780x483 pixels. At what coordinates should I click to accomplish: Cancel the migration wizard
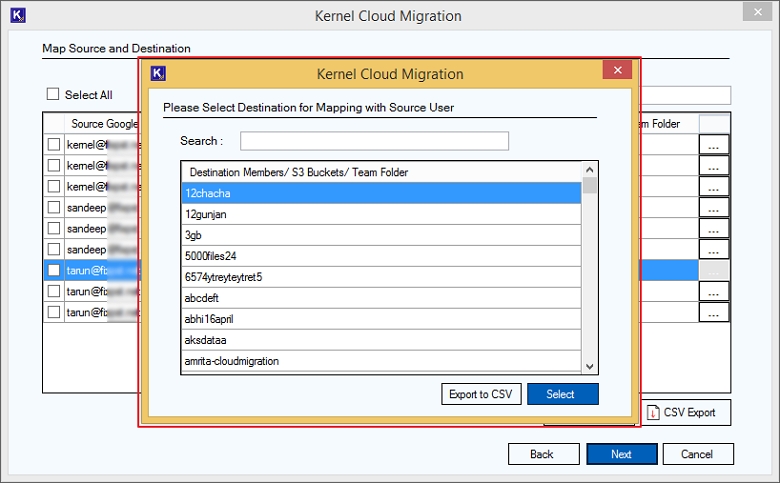click(x=698, y=454)
